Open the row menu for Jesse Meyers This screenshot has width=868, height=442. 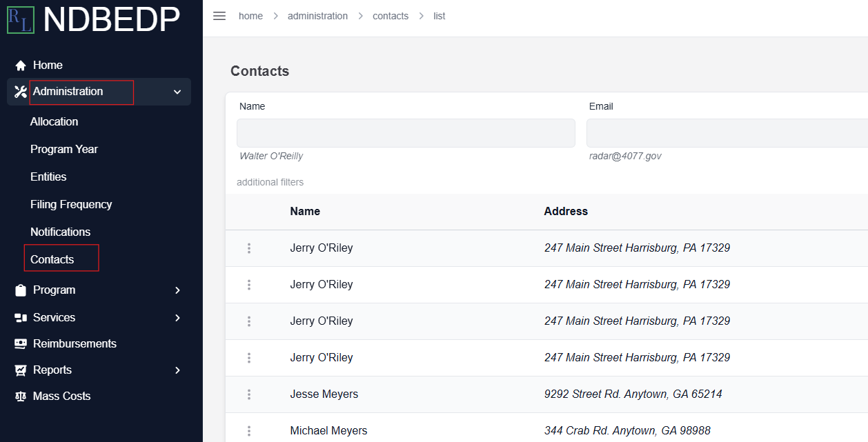[249, 394]
